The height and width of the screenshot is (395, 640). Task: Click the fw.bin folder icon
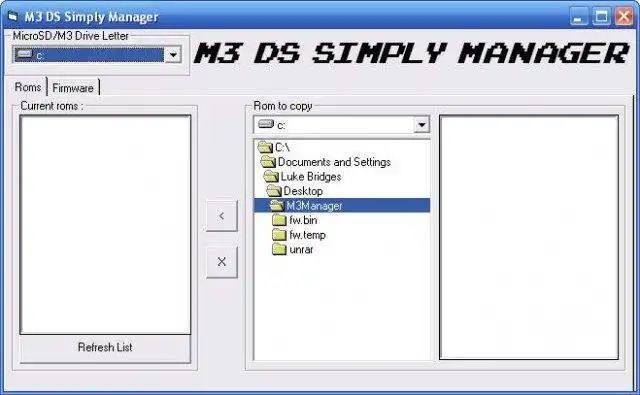pos(279,220)
